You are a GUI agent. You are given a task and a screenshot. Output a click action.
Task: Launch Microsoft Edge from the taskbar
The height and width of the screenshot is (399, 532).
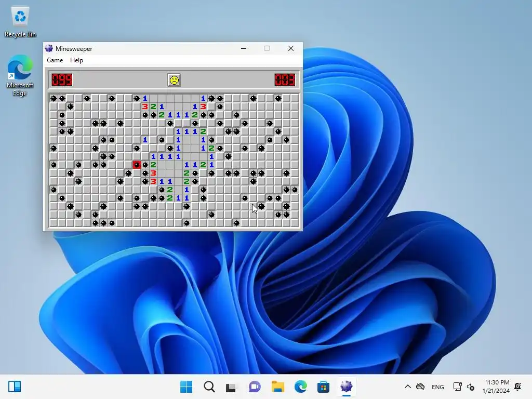click(301, 387)
